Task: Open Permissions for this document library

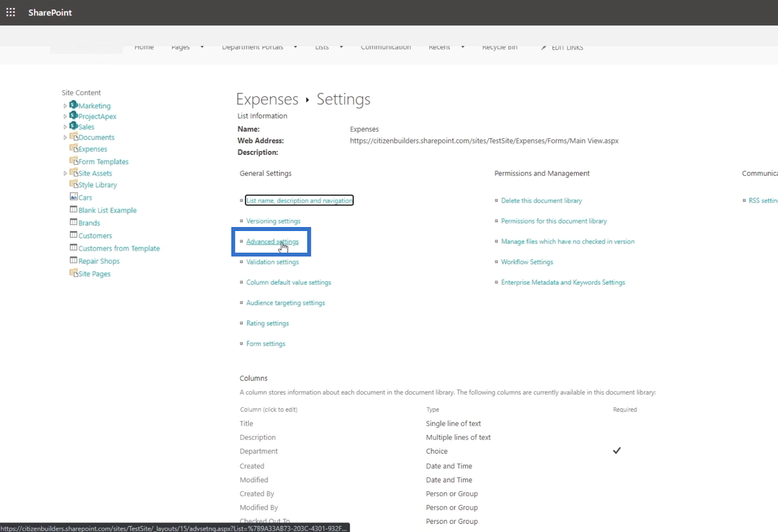Action: 554,221
